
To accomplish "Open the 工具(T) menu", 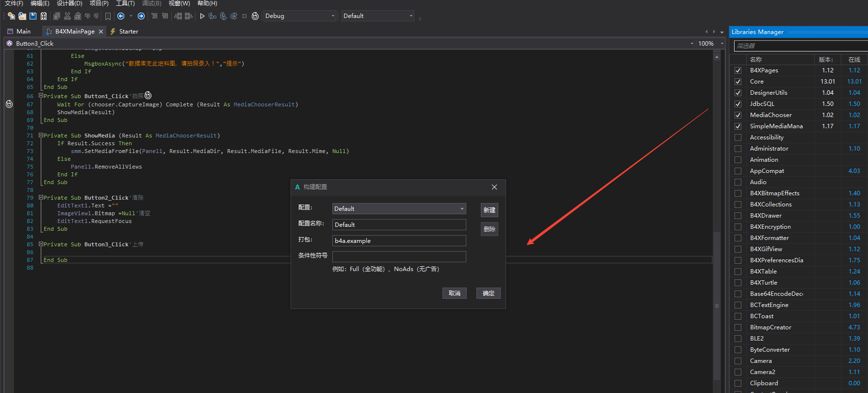I will point(125,3).
